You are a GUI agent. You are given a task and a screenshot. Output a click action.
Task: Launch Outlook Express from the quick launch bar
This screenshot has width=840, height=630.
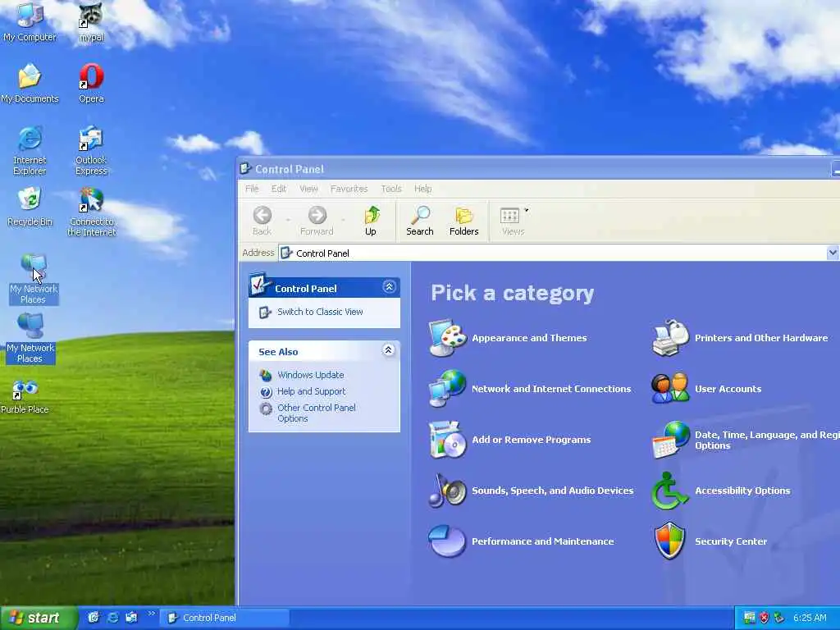tap(131, 618)
